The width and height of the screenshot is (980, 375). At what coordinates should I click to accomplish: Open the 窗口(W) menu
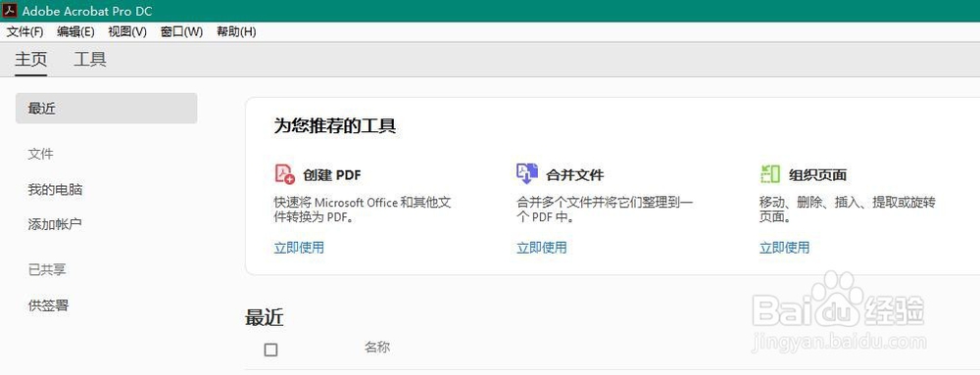182,32
